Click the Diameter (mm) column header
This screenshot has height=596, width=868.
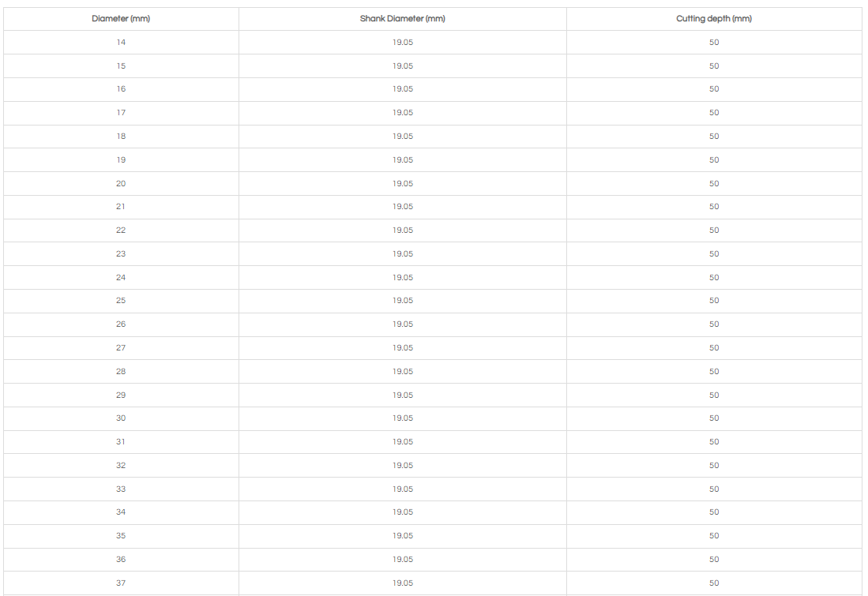[121, 19]
